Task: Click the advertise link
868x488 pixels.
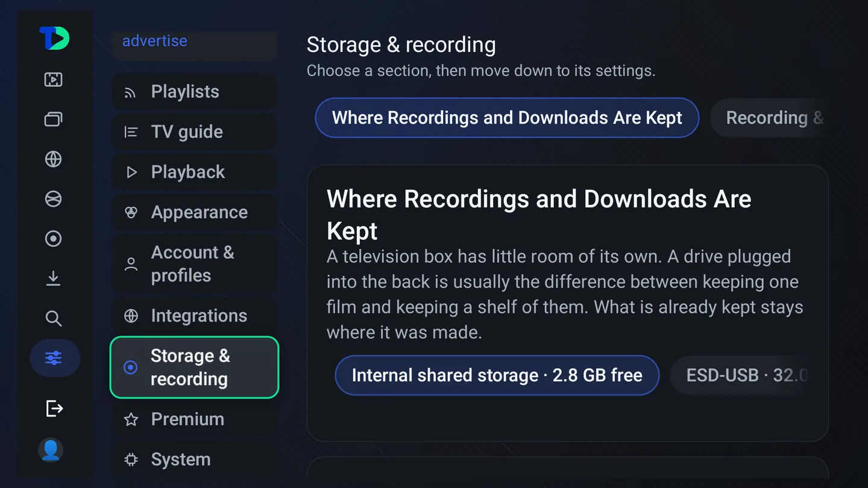Action: click(x=155, y=41)
